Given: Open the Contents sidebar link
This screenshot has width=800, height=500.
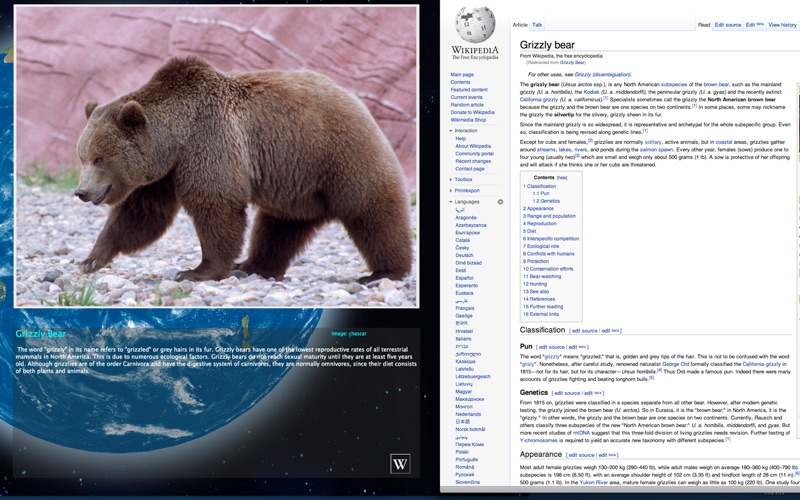Looking at the screenshot, I should tap(460, 82).
